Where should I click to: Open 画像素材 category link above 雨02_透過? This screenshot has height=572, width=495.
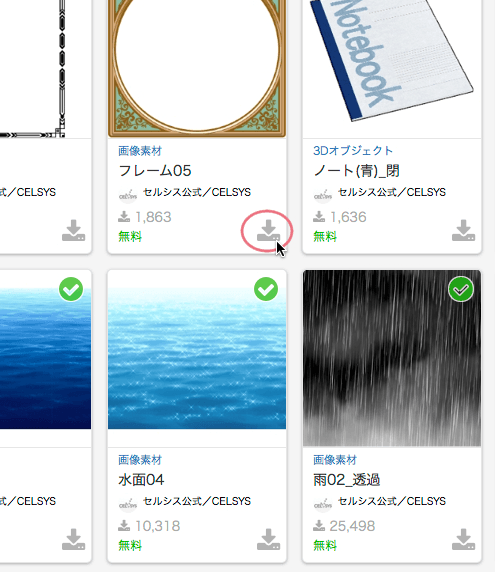coord(335,460)
